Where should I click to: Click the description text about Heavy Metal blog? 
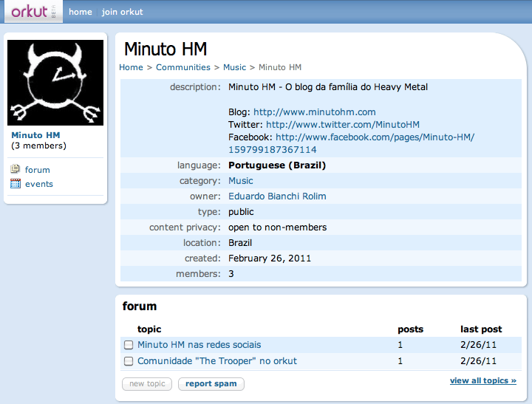coord(328,87)
